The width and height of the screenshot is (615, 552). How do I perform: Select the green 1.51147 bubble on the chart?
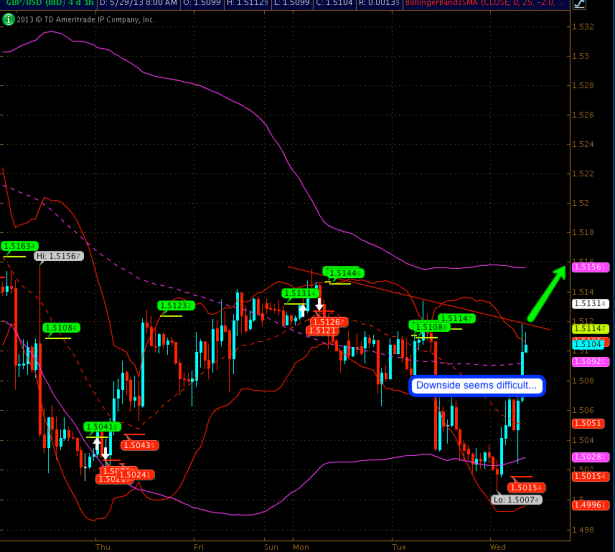click(x=457, y=319)
